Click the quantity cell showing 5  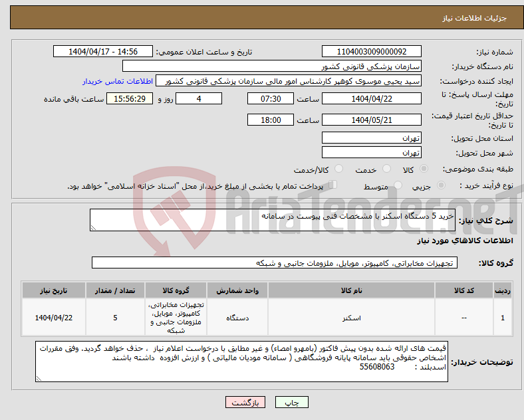click(x=115, y=318)
